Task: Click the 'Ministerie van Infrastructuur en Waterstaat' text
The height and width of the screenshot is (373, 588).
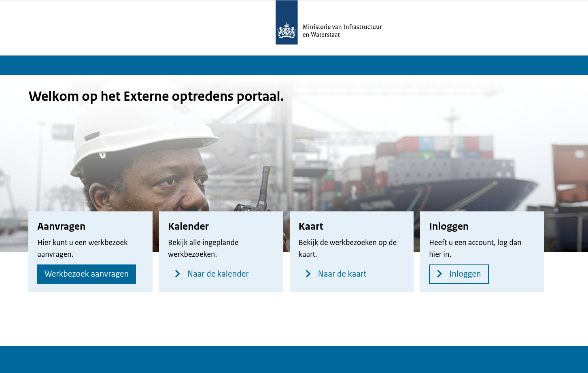Action: [x=342, y=31]
